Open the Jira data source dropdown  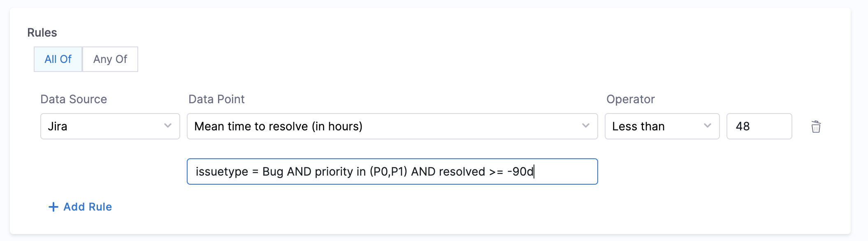[110, 126]
